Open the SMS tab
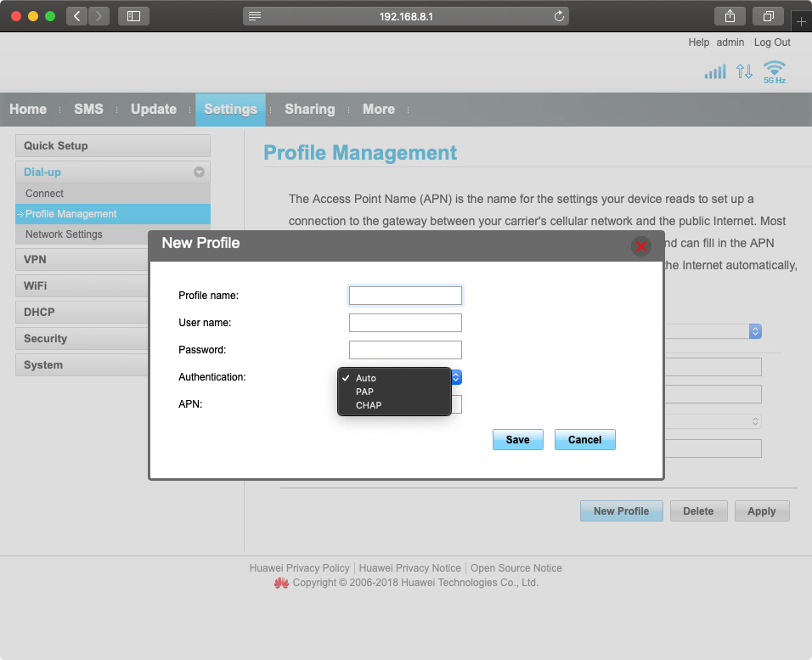812x660 pixels. coord(88,109)
